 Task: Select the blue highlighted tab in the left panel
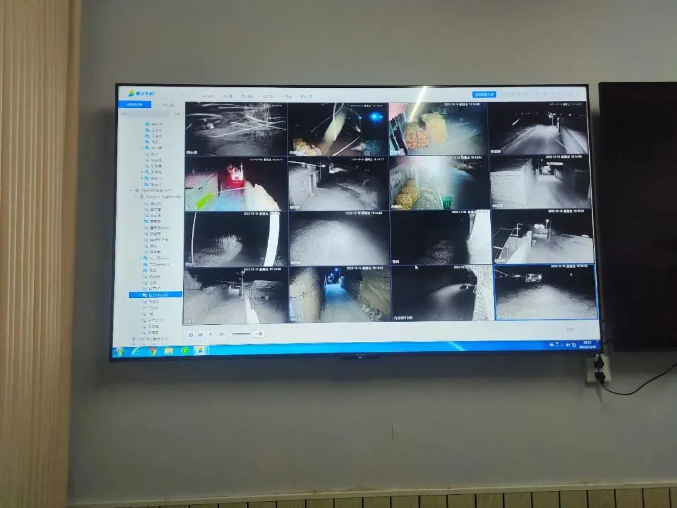135,104
